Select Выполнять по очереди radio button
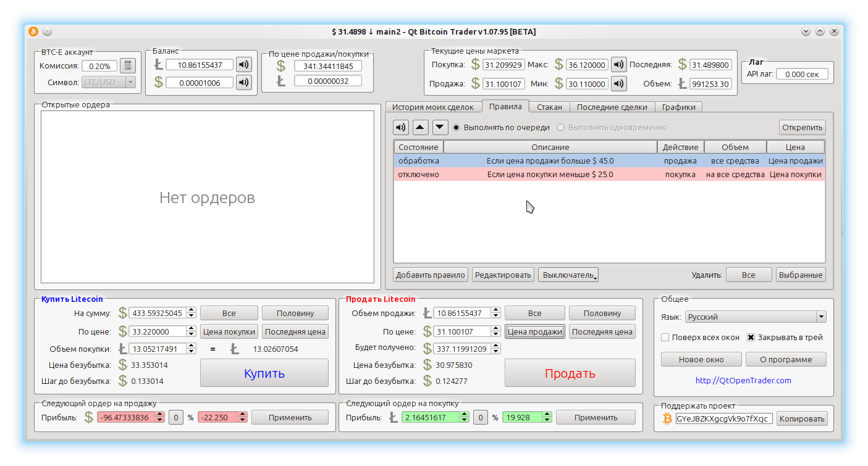 coord(457,128)
